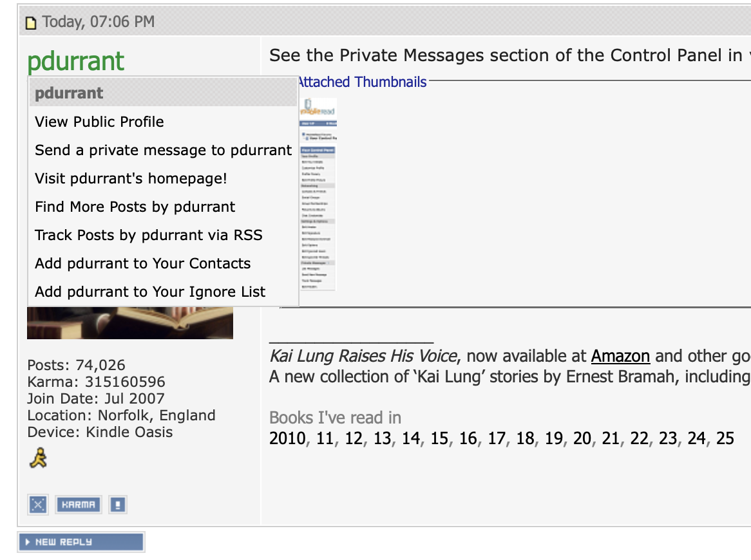Image resolution: width=751 pixels, height=560 pixels.
Task: Click the pdurrant avatar image
Action: pyautogui.click(x=129, y=324)
